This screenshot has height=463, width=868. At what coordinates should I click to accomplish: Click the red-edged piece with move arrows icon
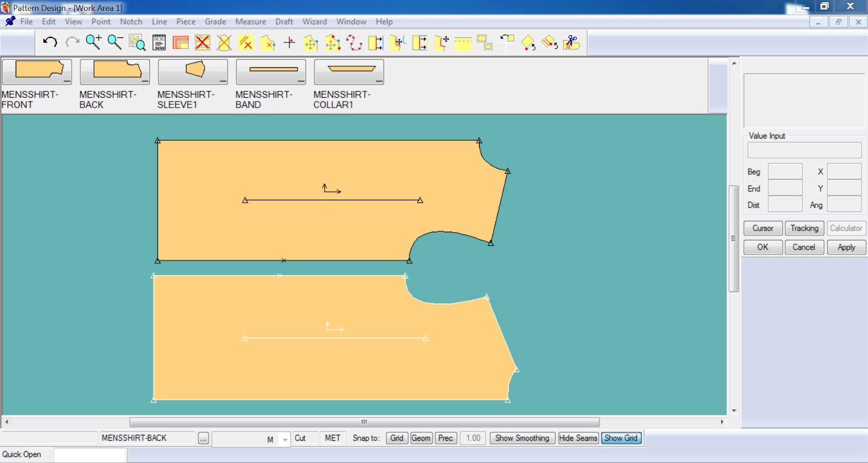click(441, 42)
